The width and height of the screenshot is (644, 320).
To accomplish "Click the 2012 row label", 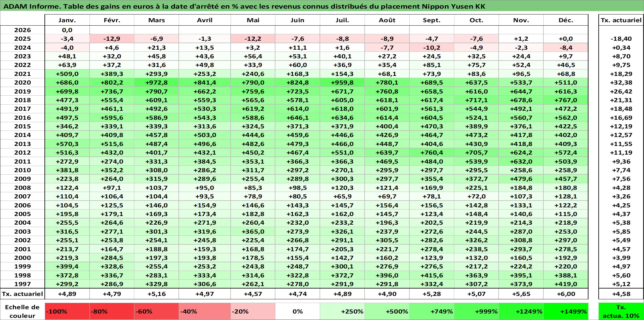I will [x=22, y=152].
